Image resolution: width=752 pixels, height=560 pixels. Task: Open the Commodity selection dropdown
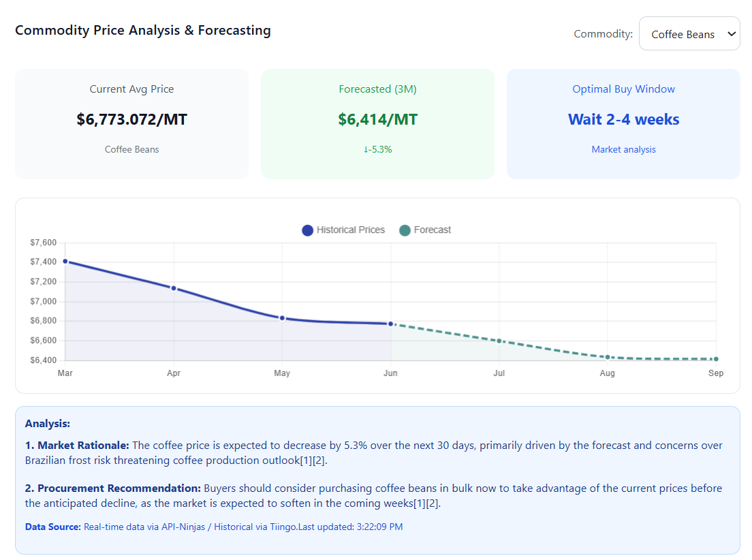tap(689, 33)
